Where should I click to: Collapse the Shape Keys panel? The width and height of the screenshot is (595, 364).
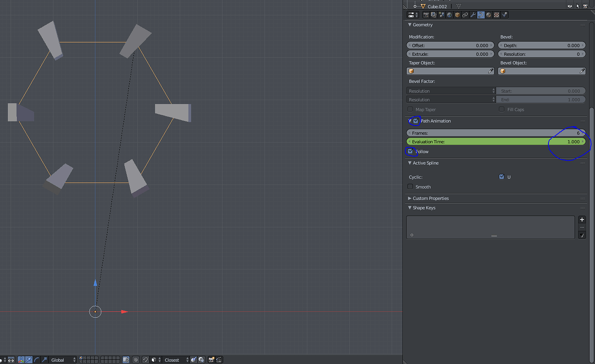[x=410, y=208]
